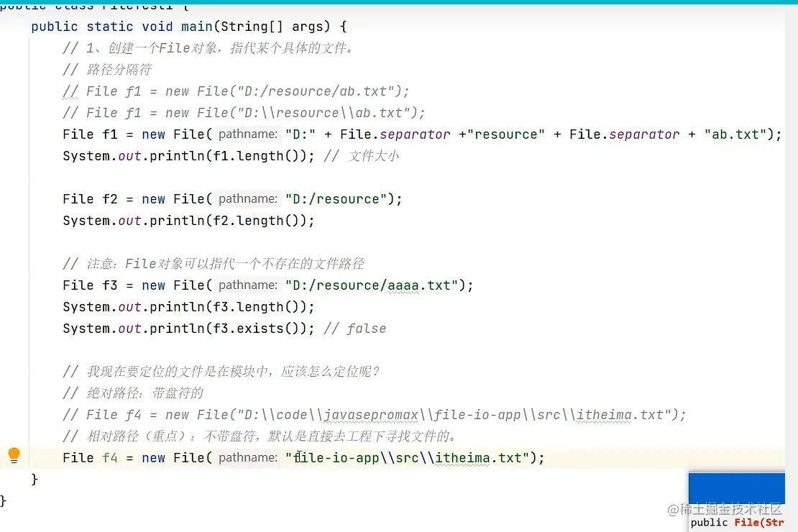Click the "file-io-app\\src\\itheima.txt" string
The height and width of the screenshot is (532, 798).
point(408,458)
